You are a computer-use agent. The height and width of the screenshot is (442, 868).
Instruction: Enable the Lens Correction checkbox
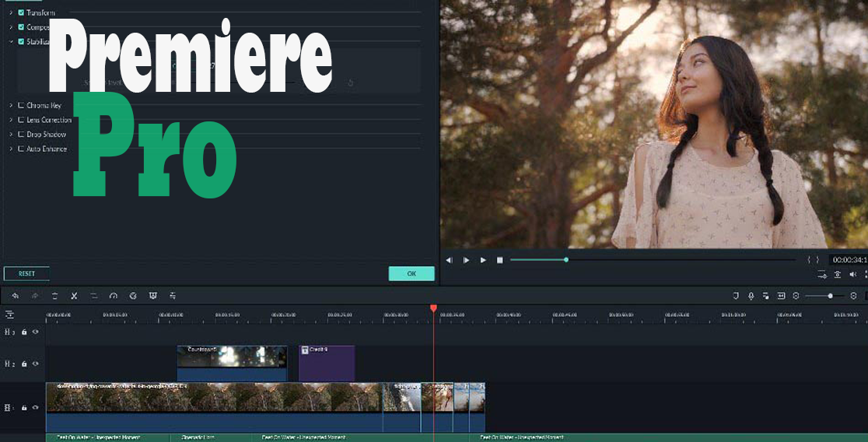coord(21,120)
